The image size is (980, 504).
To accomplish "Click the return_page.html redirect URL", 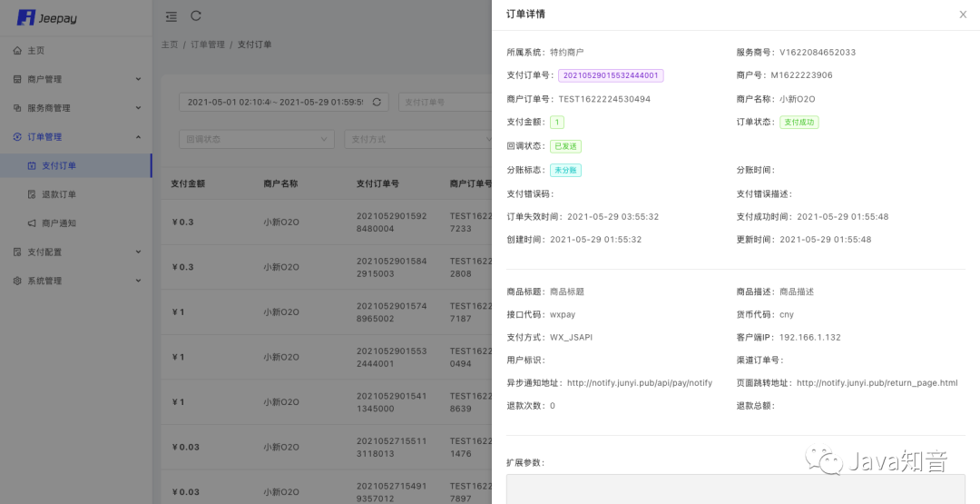I will click(x=877, y=382).
